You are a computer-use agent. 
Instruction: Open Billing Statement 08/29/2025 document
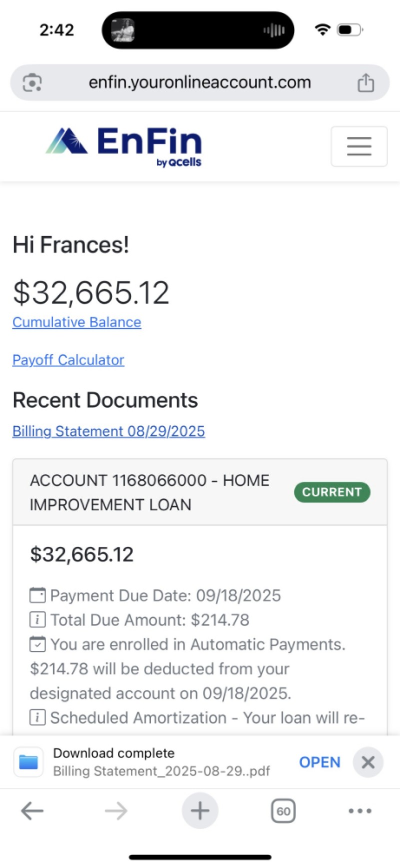(x=108, y=431)
